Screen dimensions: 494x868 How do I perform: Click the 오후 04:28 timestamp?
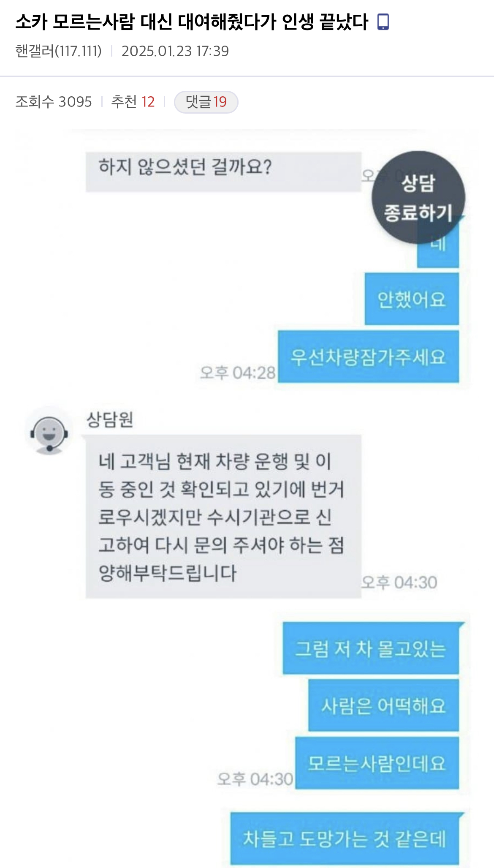pyautogui.click(x=238, y=373)
